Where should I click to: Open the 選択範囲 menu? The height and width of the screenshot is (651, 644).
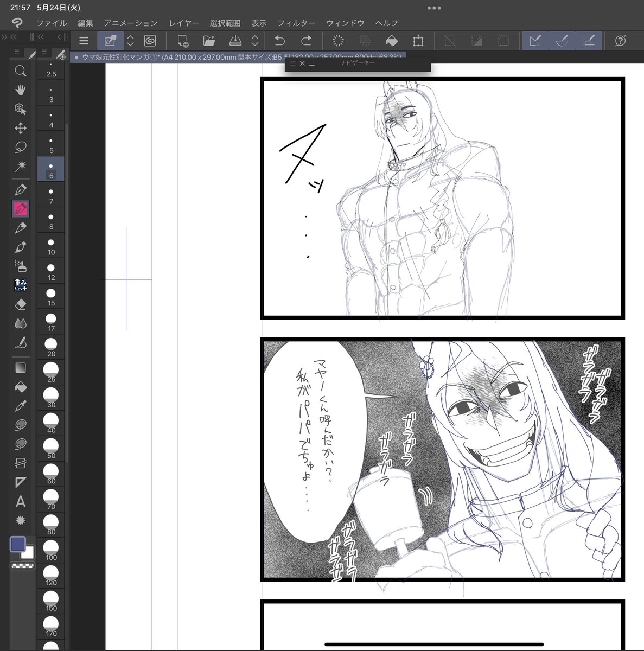pos(225,23)
